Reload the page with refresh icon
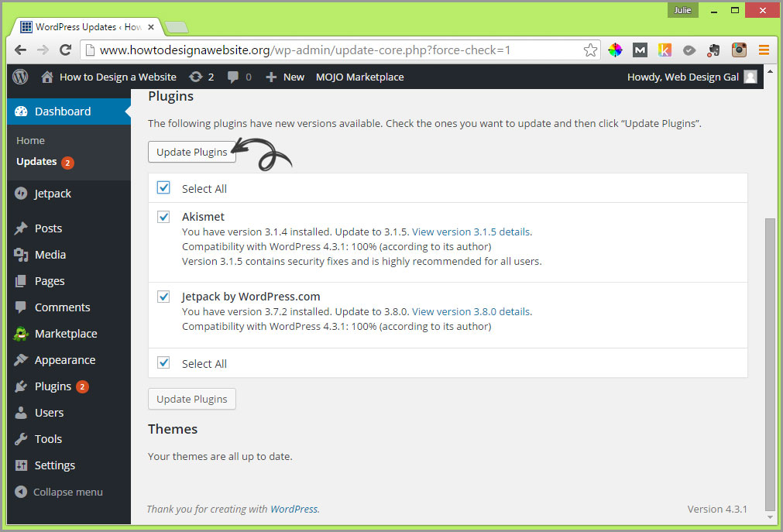Viewport: 783px width, 532px height. 65,50
